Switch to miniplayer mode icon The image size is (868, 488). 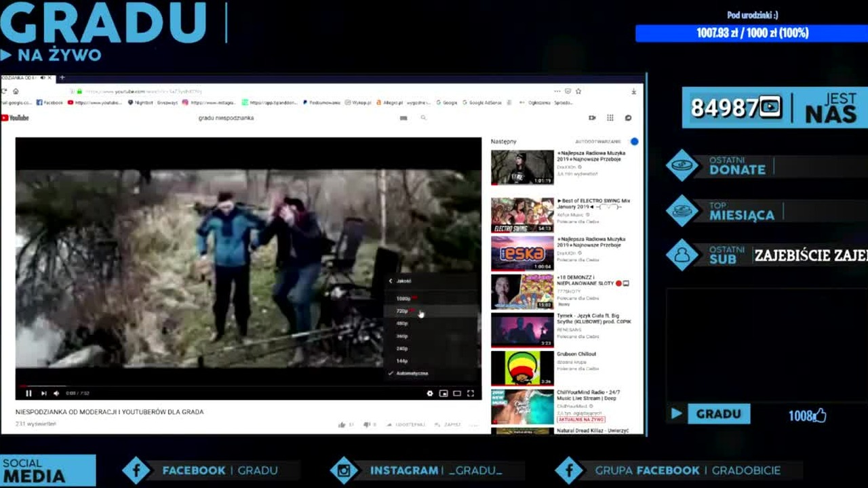(x=443, y=393)
